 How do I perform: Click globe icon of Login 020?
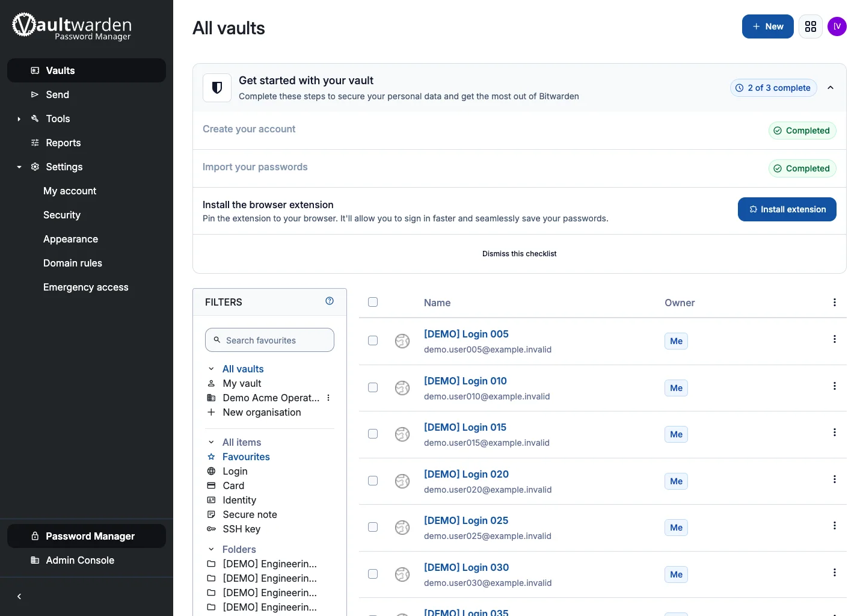402,481
